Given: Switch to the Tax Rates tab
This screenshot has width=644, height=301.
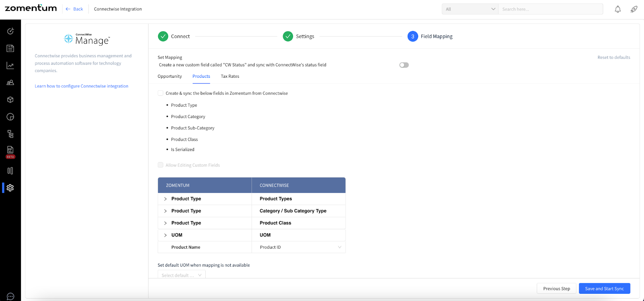Looking at the screenshot, I should pyautogui.click(x=230, y=76).
